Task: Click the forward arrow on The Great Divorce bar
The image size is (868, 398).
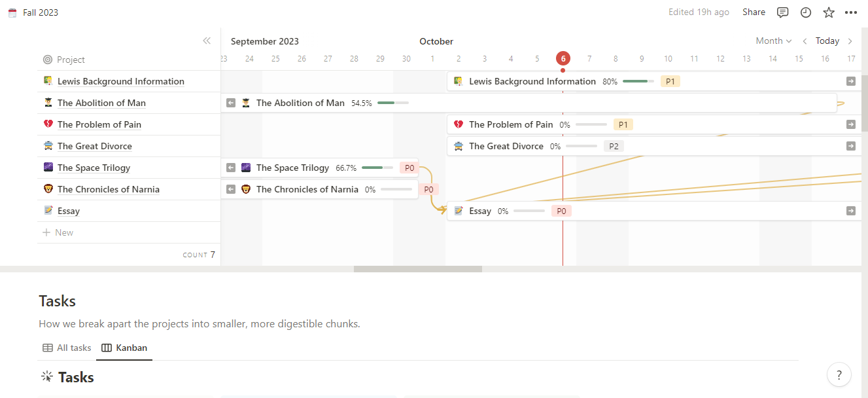Action: click(850, 146)
